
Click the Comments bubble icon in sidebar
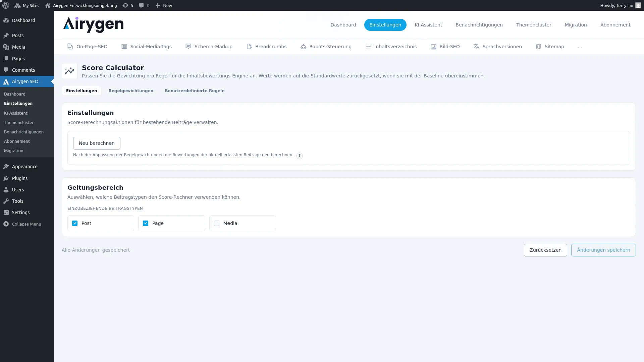click(x=6, y=70)
